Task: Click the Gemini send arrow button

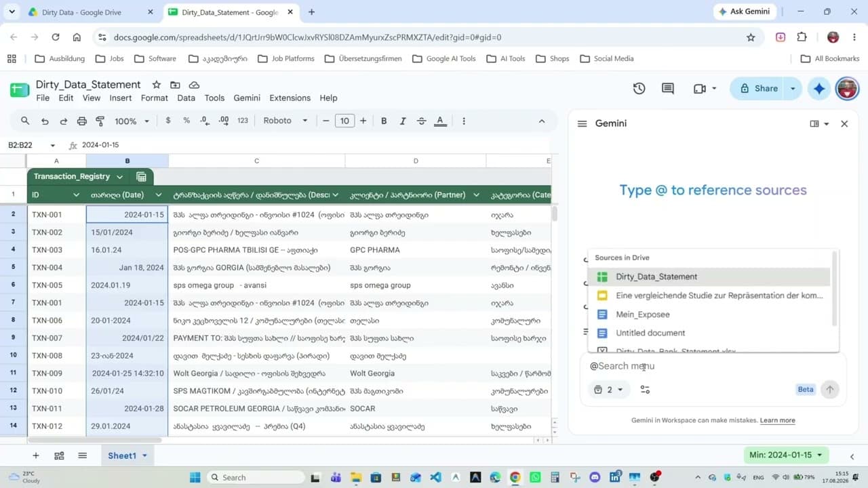Action: 829,389
